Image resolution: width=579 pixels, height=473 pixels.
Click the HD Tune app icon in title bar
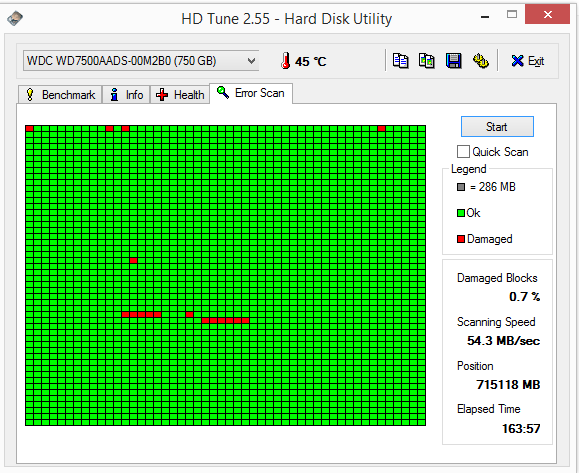15,18
